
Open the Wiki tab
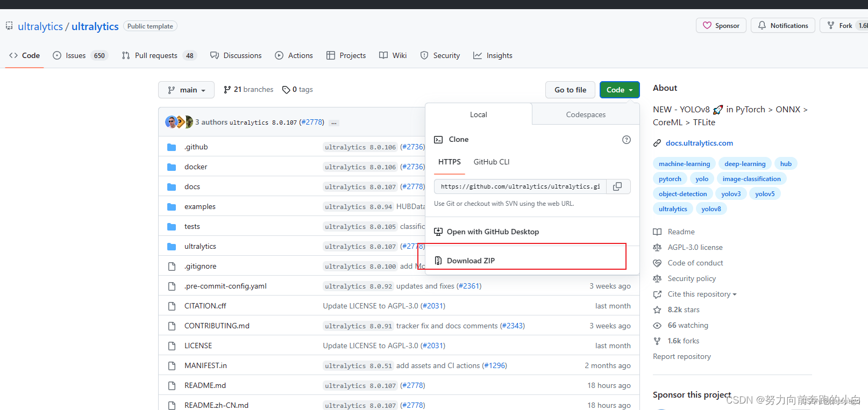[393, 55]
